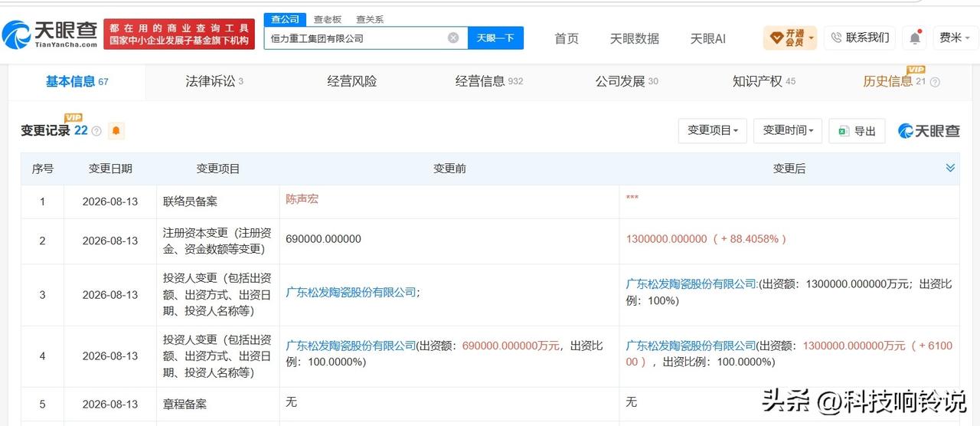Click the red banner ad beside logo
Image resolution: width=980 pixels, height=426 pixels.
[x=179, y=34]
